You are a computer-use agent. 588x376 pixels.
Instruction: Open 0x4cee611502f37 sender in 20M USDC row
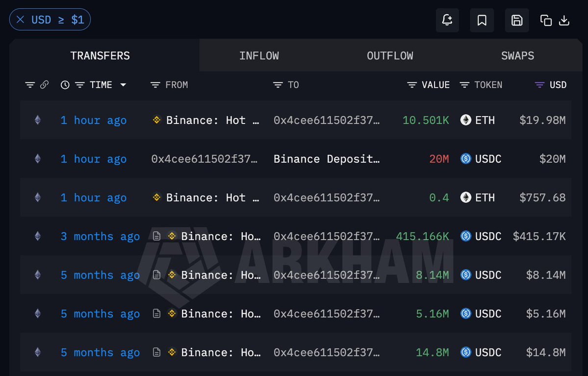pos(205,159)
